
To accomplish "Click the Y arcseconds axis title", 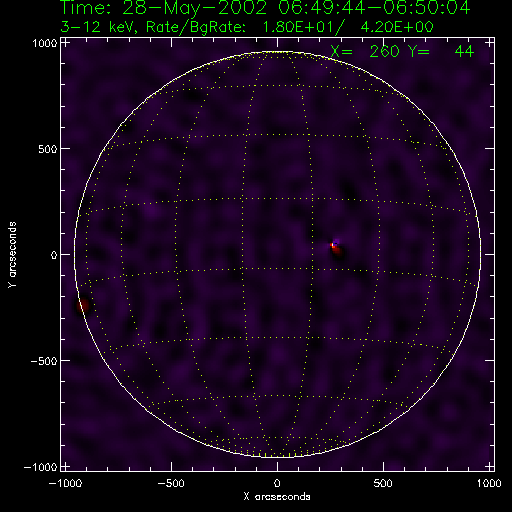I will pyautogui.click(x=12, y=255).
